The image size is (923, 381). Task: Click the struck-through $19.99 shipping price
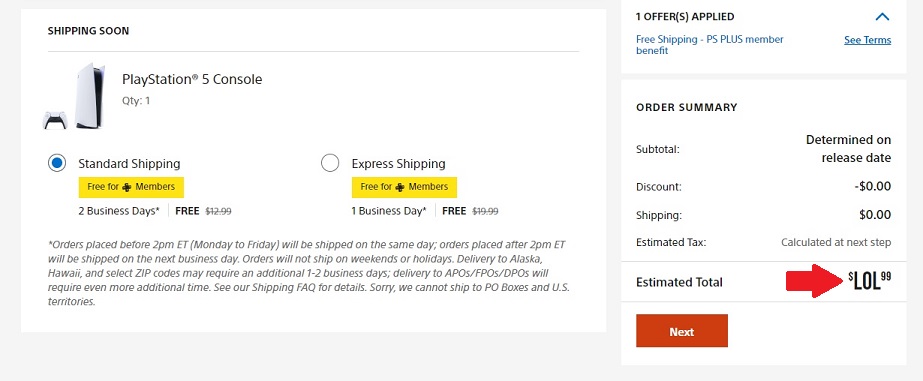(486, 211)
